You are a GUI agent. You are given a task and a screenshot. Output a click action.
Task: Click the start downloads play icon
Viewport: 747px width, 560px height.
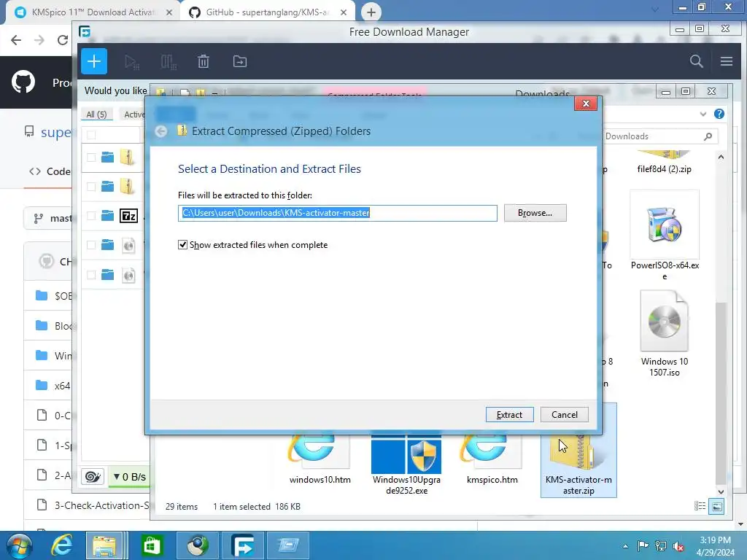131,62
